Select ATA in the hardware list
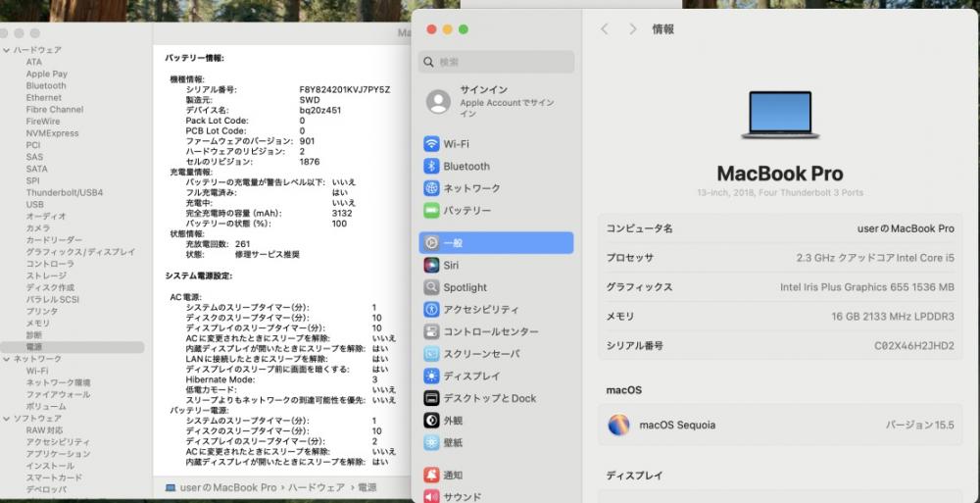 pos(33,62)
